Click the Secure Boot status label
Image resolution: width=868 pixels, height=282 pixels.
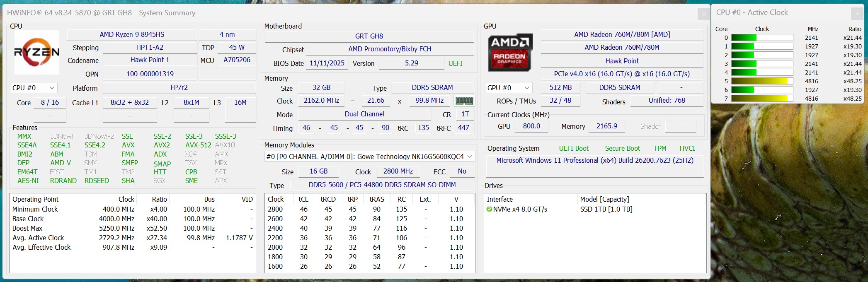point(622,148)
